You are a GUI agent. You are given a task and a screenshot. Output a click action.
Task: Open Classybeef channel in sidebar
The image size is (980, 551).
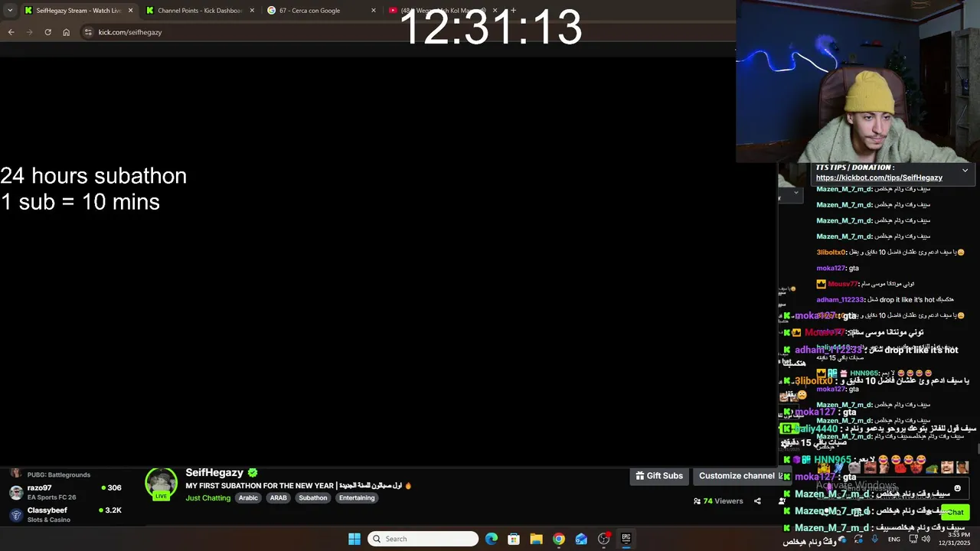[x=65, y=514]
